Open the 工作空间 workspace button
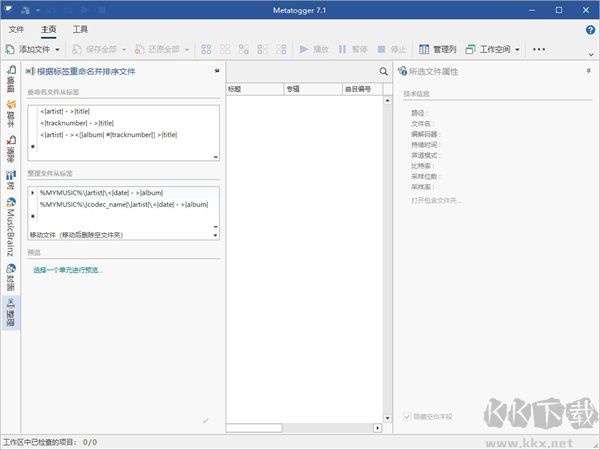The image size is (600, 450). pos(488,49)
